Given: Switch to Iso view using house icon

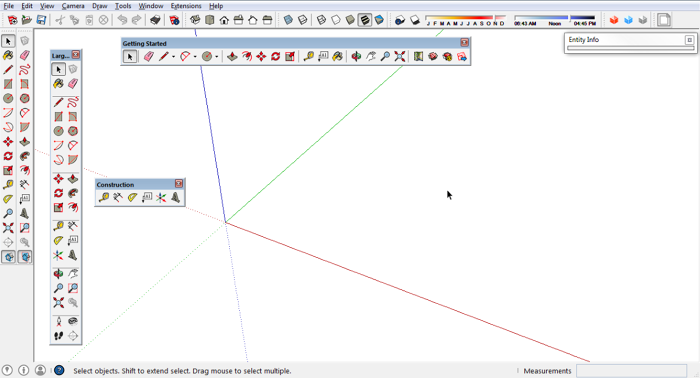Looking at the screenshot, I should tap(195, 20).
